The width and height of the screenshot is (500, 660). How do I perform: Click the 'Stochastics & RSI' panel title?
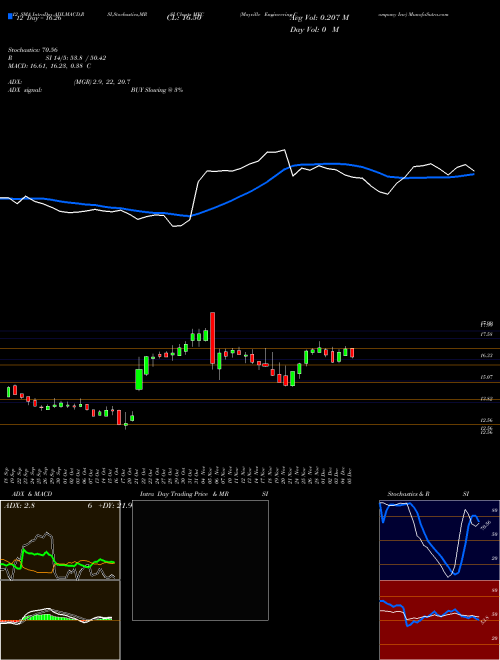[x=428, y=494]
